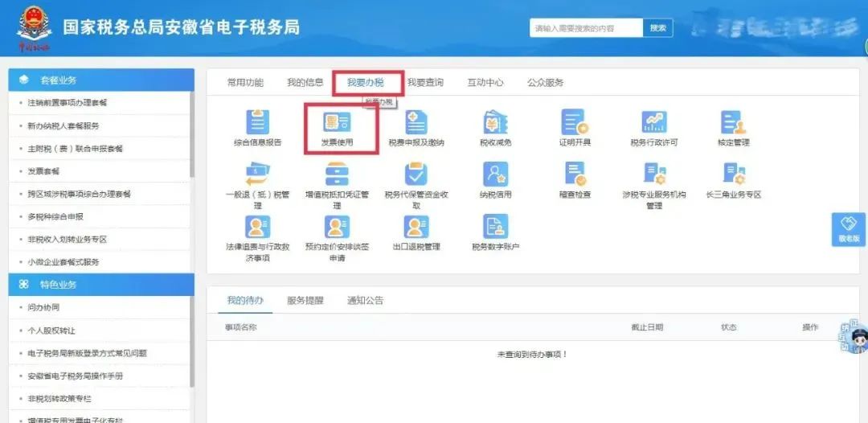Open the 增值税抵扣凭证管理 icon
This screenshot has height=423, width=868.
[x=337, y=174]
